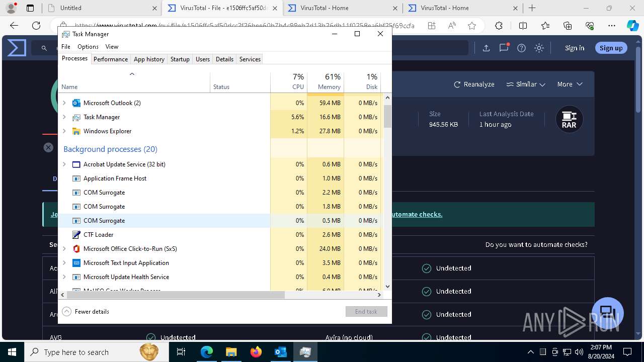Open VirusTotal notifications icon
The height and width of the screenshot is (362, 644).
[504, 48]
